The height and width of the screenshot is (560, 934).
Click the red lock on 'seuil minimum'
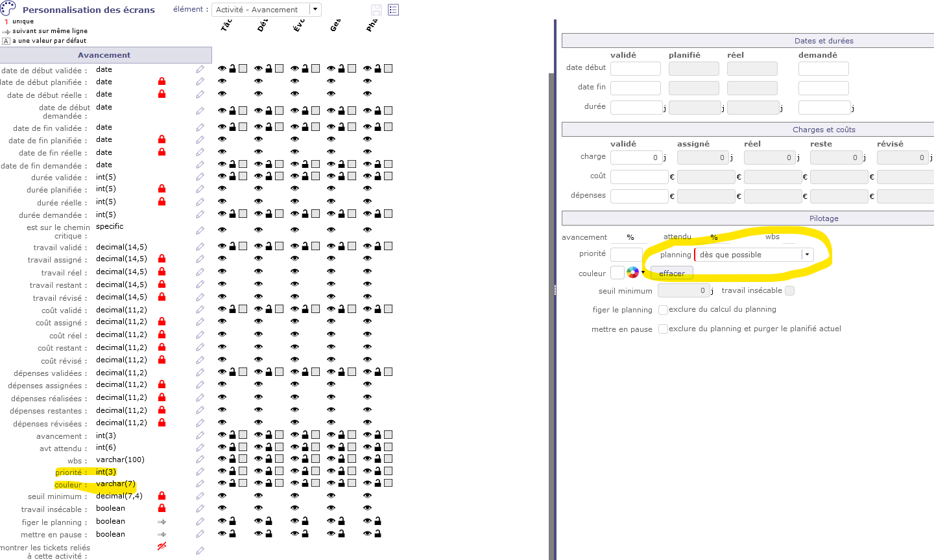(x=162, y=496)
